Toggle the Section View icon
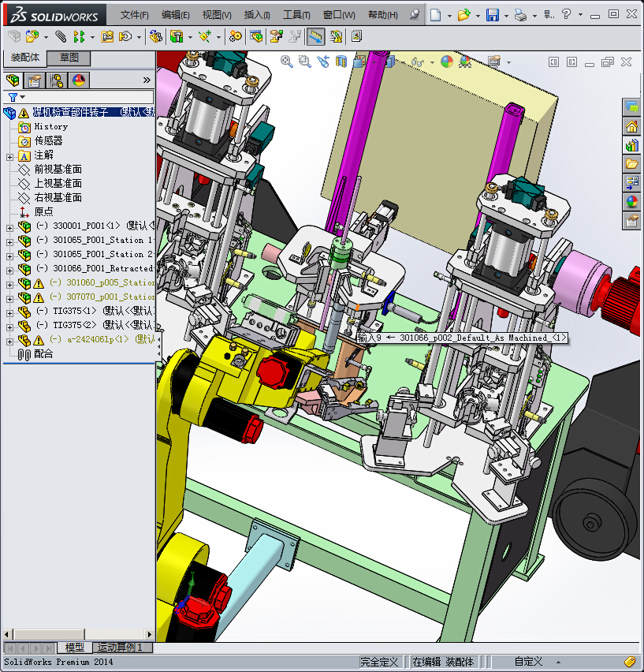 click(x=341, y=62)
